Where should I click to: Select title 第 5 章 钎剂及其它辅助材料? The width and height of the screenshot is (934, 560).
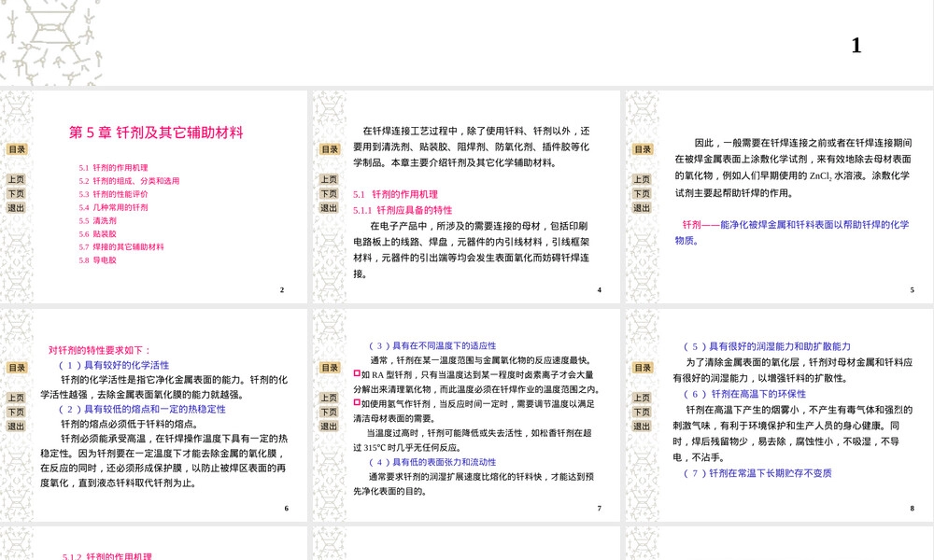click(x=156, y=133)
